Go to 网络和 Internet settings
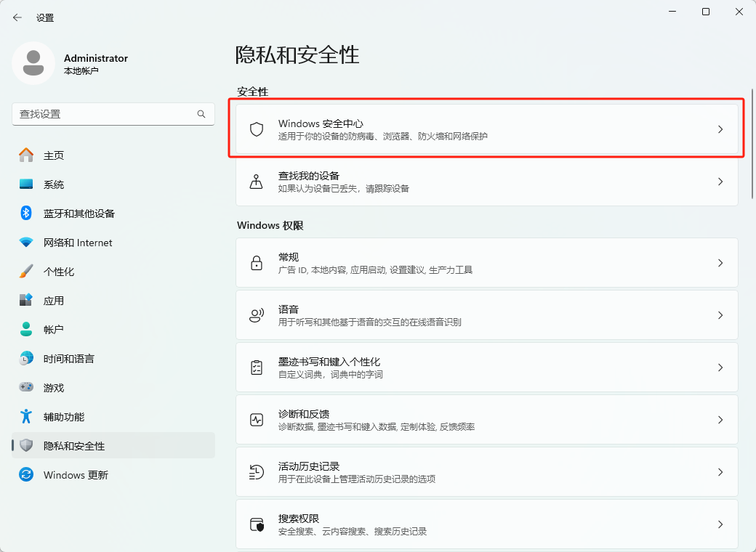Screen dimensions: 756x552 pos(78,243)
